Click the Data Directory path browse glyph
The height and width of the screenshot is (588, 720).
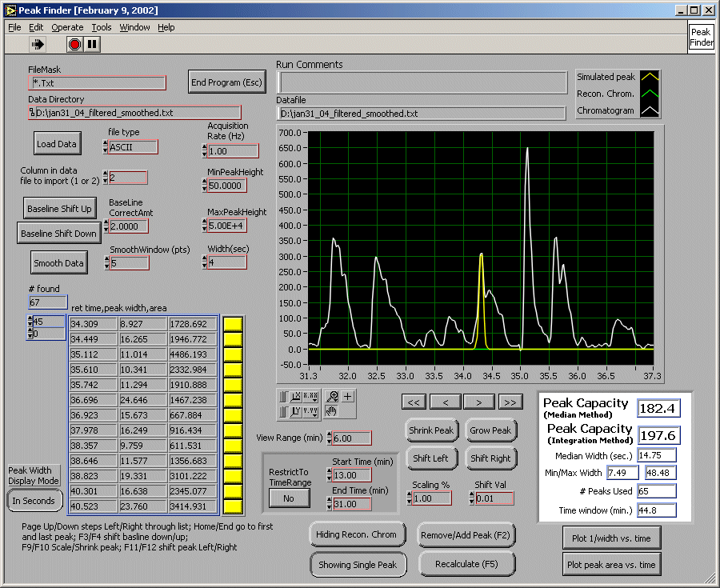(x=32, y=113)
